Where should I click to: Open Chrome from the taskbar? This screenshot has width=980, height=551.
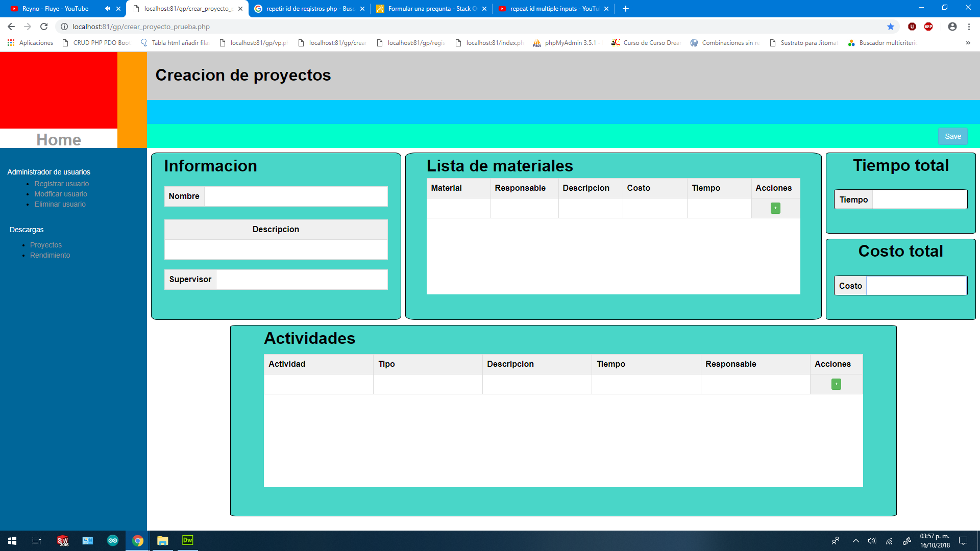(x=138, y=541)
